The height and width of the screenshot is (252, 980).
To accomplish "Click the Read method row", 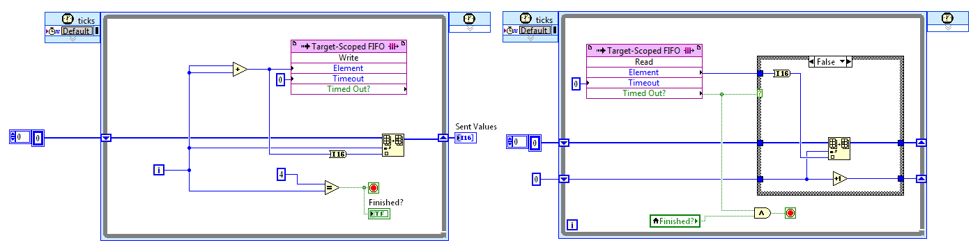I will [x=645, y=62].
